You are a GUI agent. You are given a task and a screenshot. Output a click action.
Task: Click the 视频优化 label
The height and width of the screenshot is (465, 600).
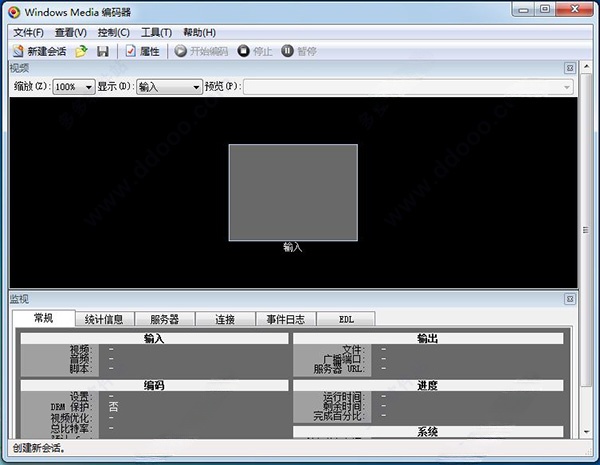[72, 418]
